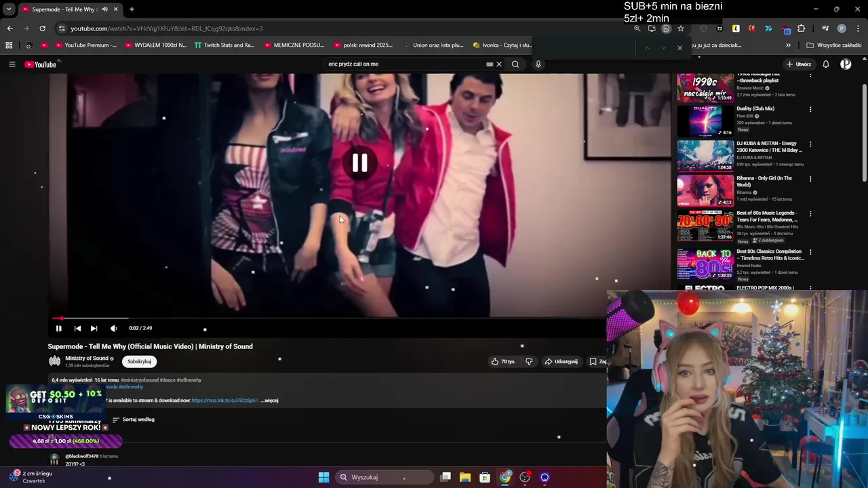Open more options for 'Best 80s Classics Compilation'
Screen dimensions: 868x488
tap(810, 252)
